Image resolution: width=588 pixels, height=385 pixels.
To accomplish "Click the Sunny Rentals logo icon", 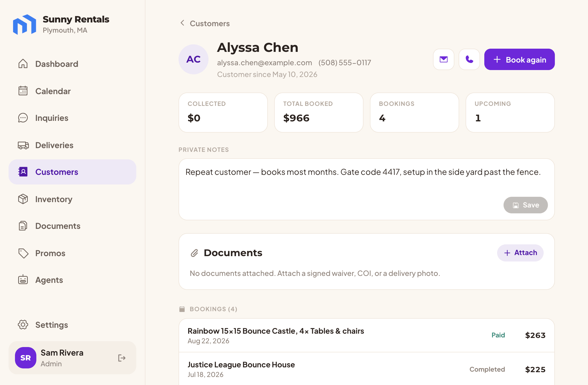I will pos(25,24).
